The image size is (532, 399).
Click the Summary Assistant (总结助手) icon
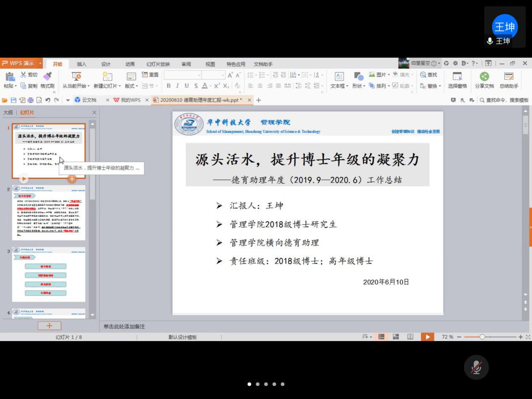tap(508, 76)
